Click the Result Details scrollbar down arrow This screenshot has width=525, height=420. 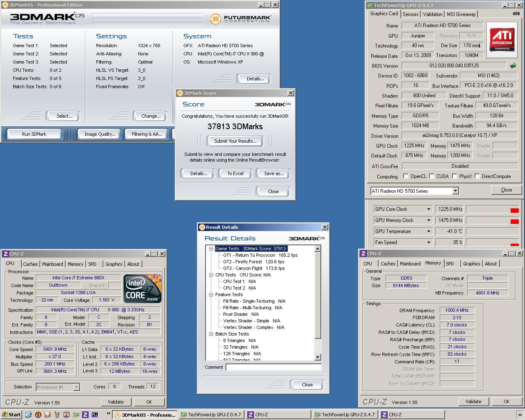click(x=318, y=357)
